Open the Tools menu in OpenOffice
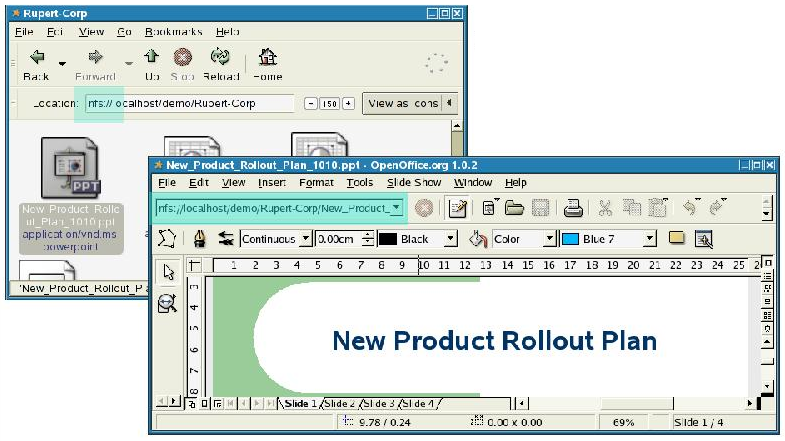The image size is (785, 441). pos(359,183)
